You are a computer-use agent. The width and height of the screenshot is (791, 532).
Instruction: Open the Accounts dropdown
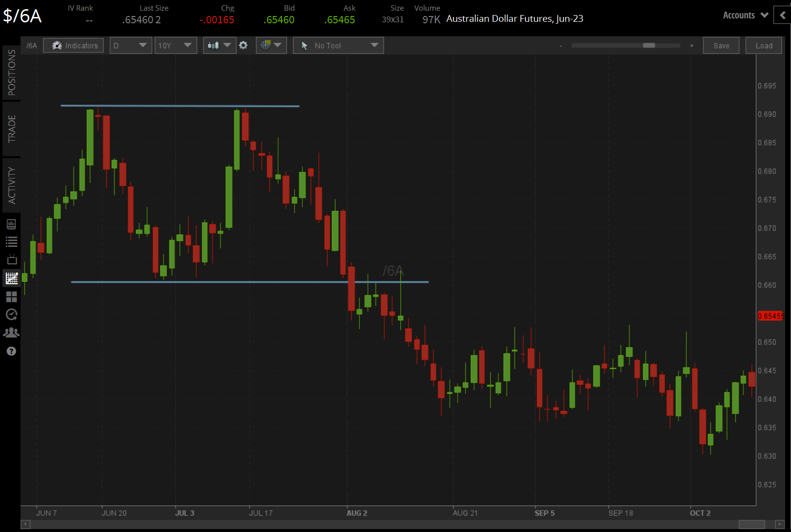point(745,15)
